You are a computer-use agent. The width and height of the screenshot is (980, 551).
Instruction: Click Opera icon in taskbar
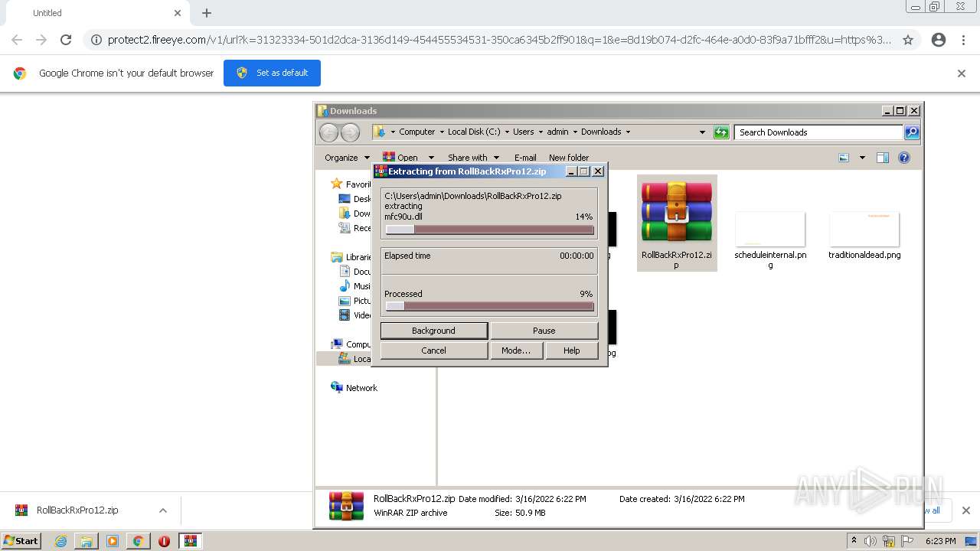[x=164, y=541]
